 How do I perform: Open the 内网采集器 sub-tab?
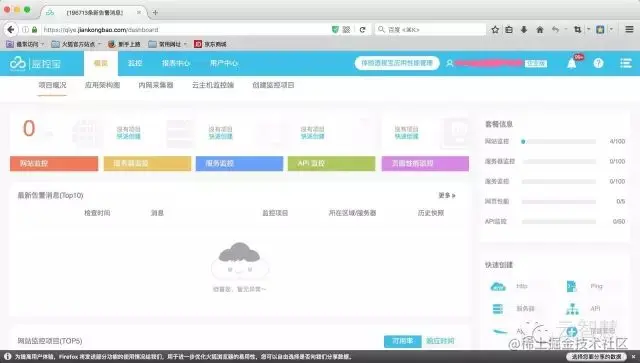[x=156, y=85]
